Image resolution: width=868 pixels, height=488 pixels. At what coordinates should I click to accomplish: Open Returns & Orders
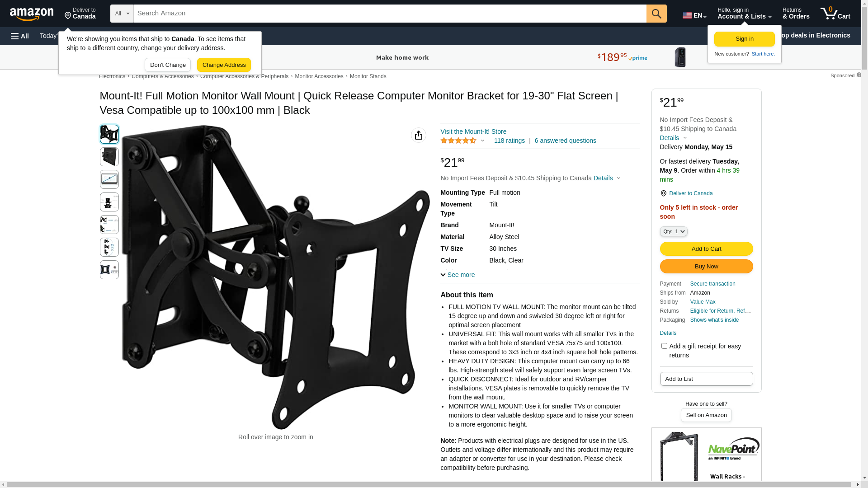796,14
